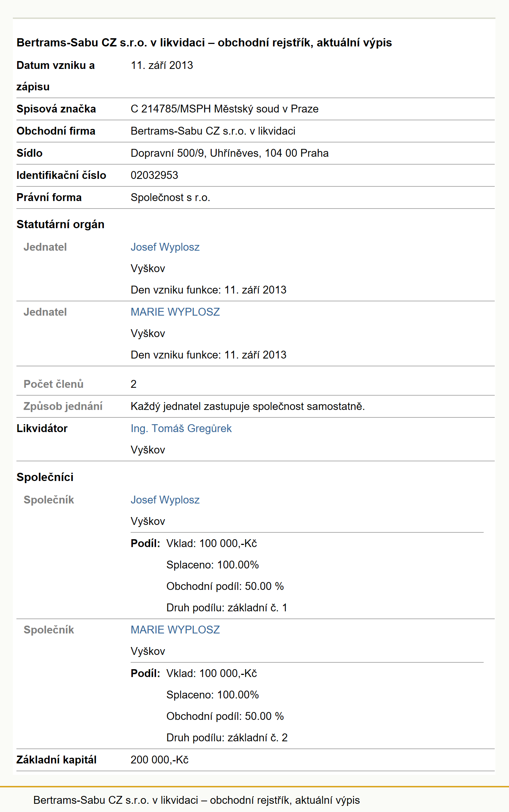Viewport: 509px width, 812px height.
Task: Click Druh podílu: základní č. 2 line
Action: tap(227, 738)
